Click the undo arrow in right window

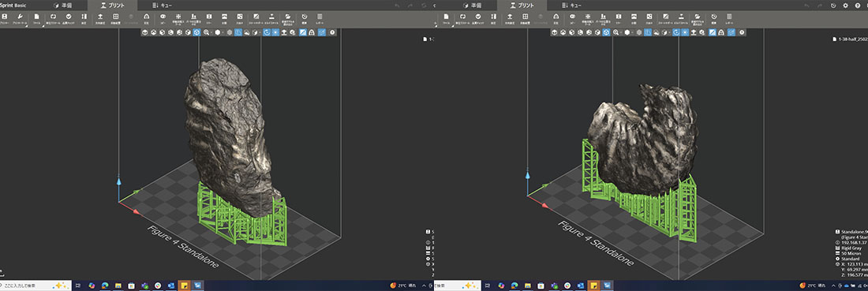pos(806,5)
